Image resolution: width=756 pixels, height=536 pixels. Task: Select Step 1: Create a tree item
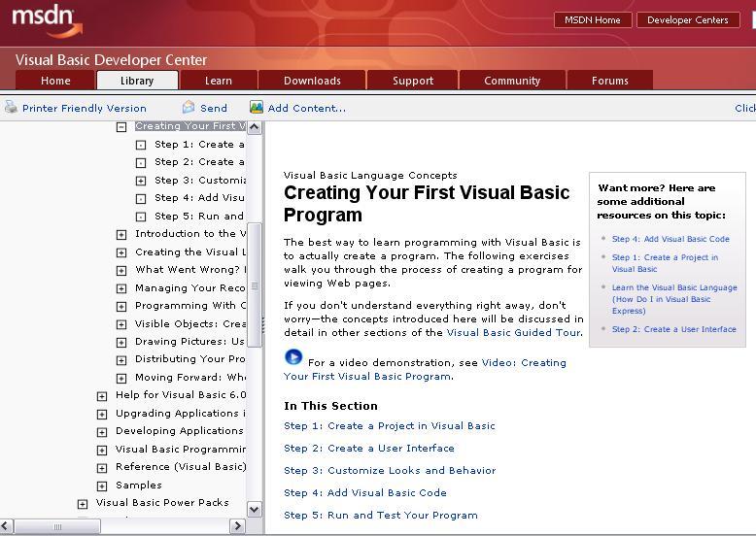[x=199, y=144]
